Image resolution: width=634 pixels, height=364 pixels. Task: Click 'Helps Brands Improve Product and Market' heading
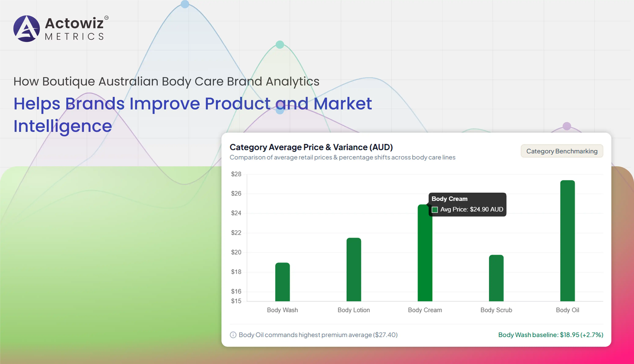point(193,104)
